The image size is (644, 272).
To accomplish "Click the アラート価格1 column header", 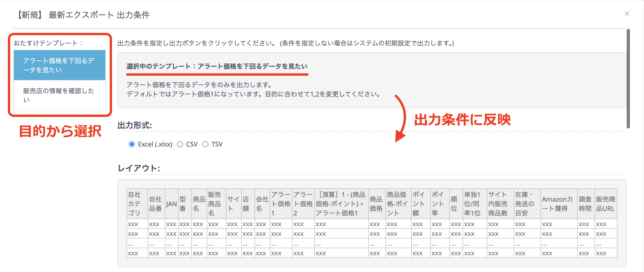I will click(x=281, y=204).
